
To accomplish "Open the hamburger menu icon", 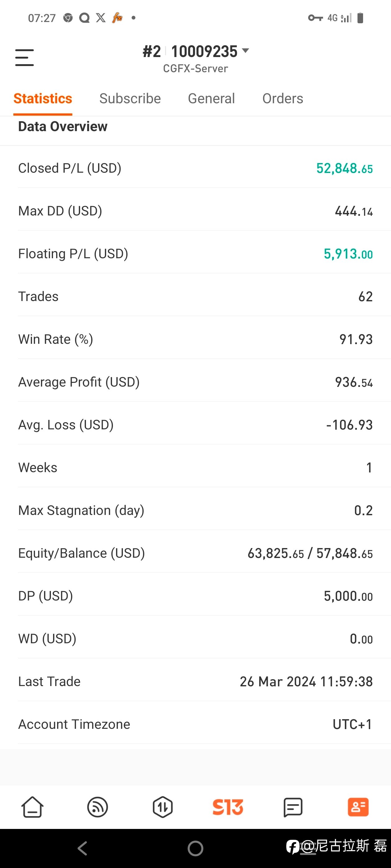I will [x=25, y=57].
